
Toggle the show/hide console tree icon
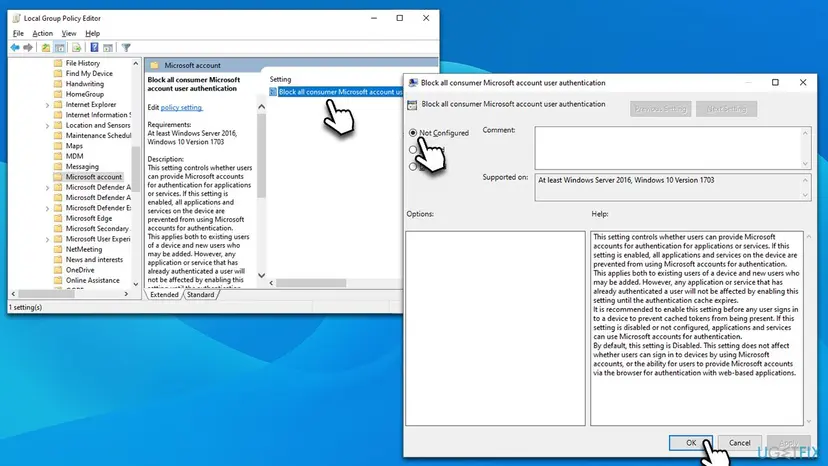60,48
